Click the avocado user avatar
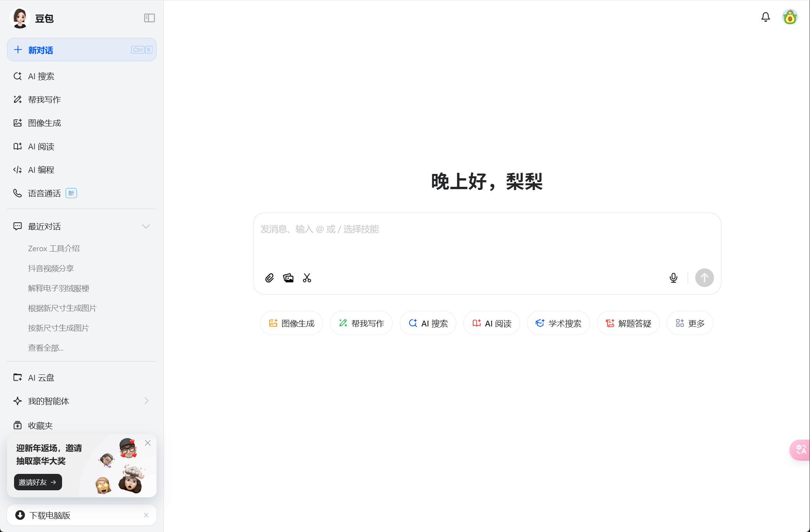Screen dimensions: 810x532 coord(790,17)
